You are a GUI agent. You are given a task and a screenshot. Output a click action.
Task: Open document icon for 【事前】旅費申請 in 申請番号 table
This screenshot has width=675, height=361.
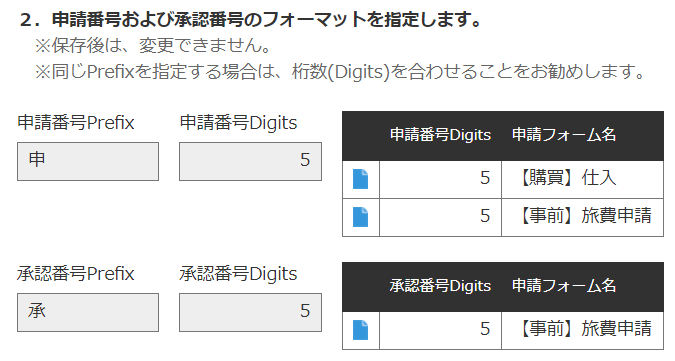(x=360, y=217)
